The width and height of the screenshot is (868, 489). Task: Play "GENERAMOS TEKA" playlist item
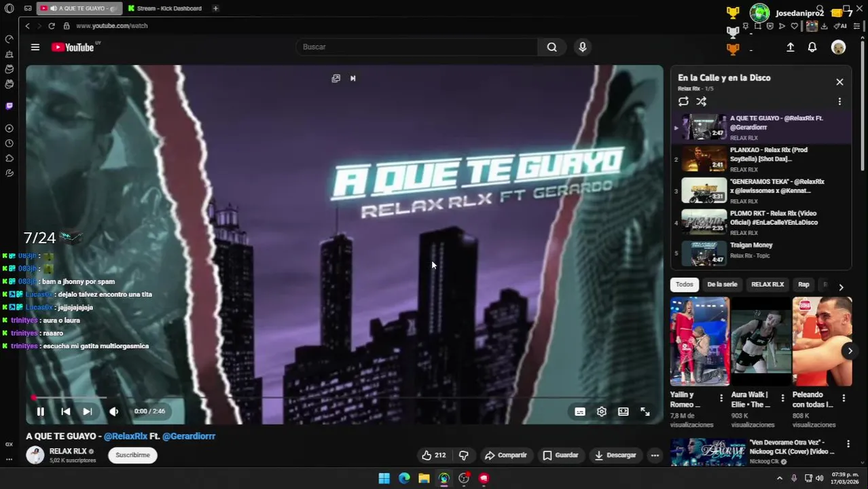(x=761, y=191)
